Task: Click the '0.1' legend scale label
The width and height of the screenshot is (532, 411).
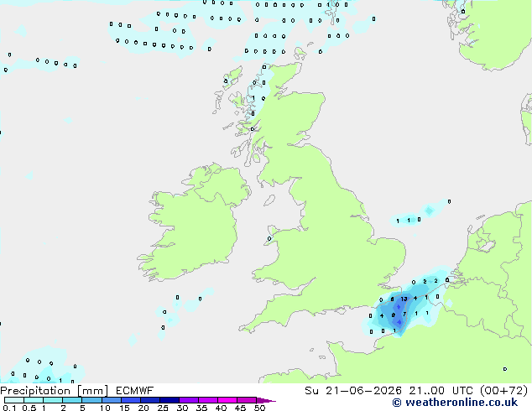Action: click(9, 408)
